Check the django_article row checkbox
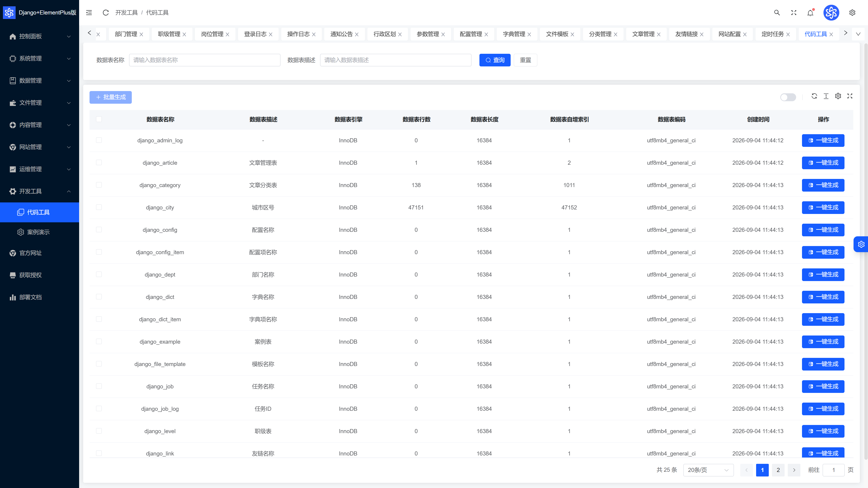Screen dimensions: 868x488 [x=99, y=162]
